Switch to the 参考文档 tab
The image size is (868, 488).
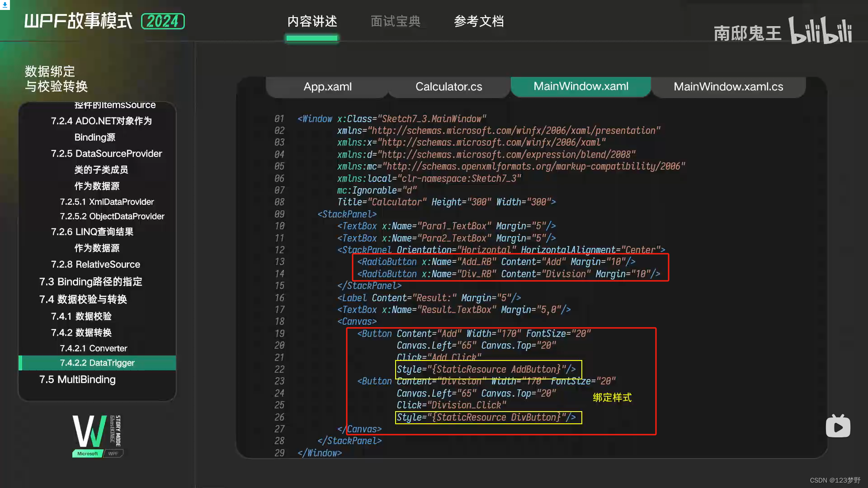pos(479,21)
